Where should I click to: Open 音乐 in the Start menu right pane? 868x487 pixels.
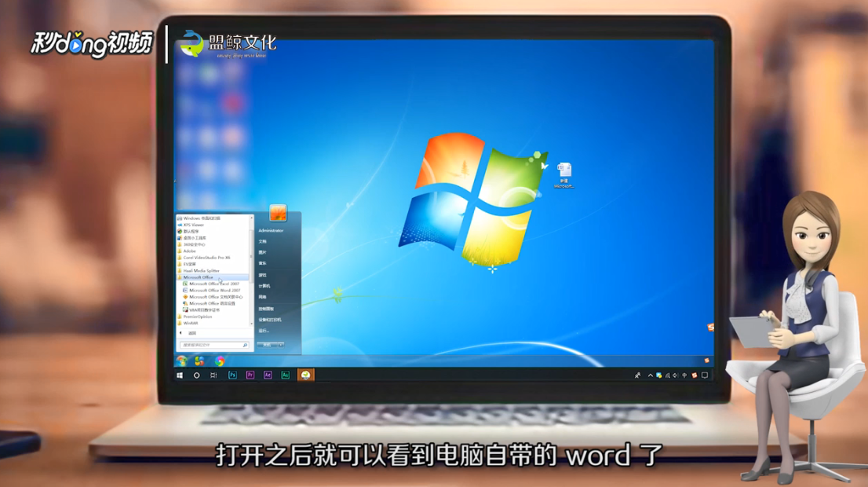click(x=262, y=264)
